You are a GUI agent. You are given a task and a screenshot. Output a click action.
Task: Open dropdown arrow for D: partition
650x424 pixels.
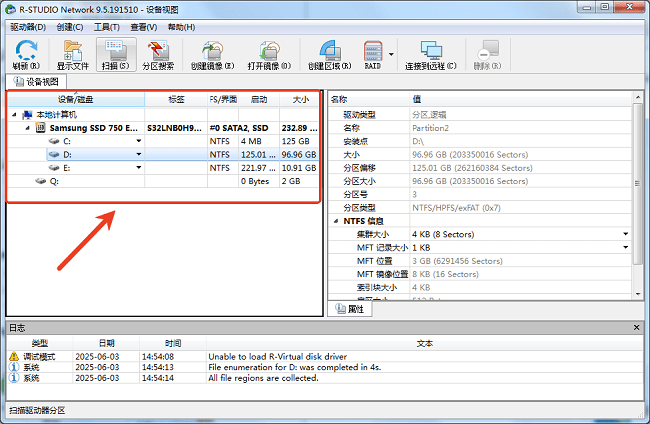[x=138, y=154]
